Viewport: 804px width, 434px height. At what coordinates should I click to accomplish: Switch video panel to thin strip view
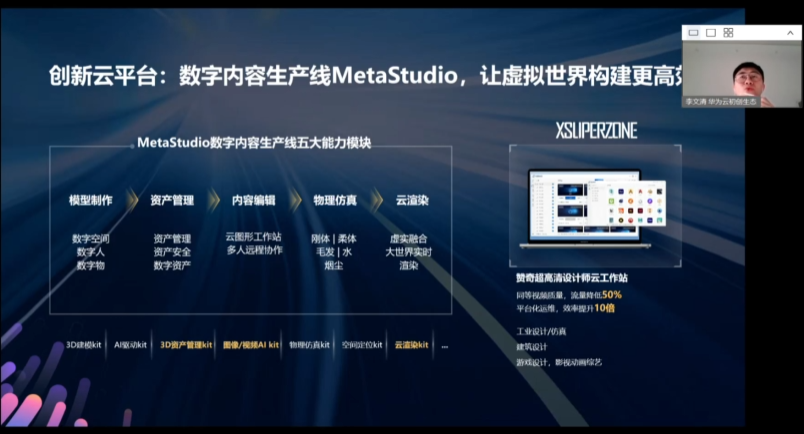(x=693, y=33)
